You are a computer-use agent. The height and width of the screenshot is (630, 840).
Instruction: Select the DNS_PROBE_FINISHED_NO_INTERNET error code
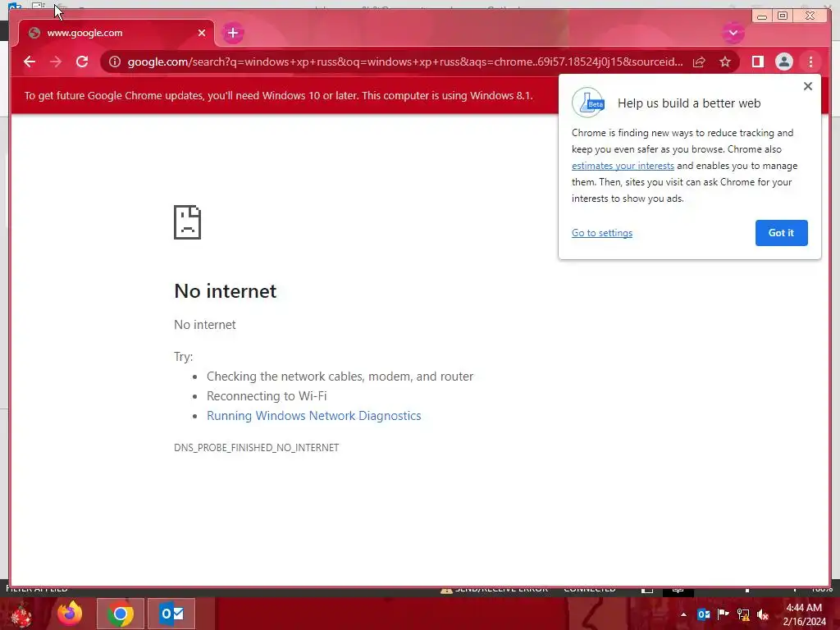[x=256, y=447]
